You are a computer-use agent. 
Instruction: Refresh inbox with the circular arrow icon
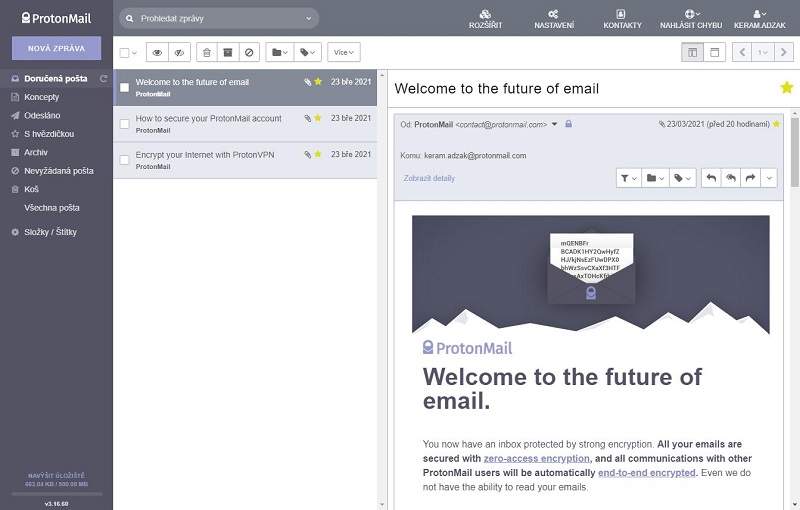(x=104, y=79)
